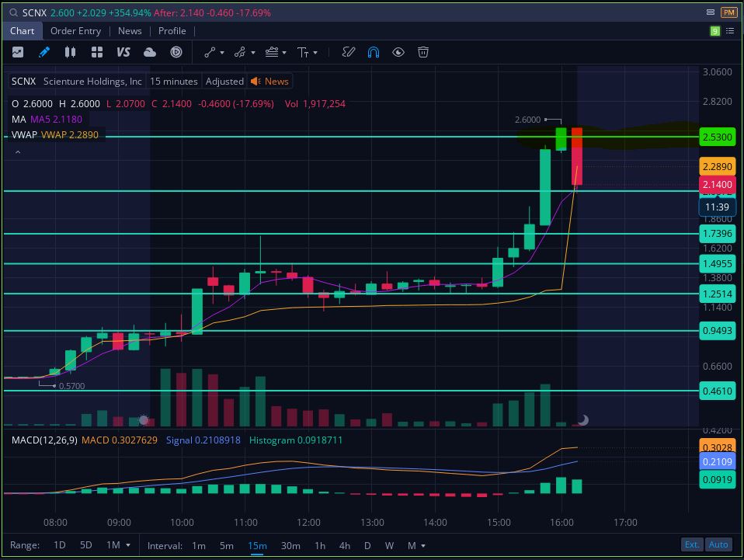Click the trash can delete drawings icon

(423, 52)
